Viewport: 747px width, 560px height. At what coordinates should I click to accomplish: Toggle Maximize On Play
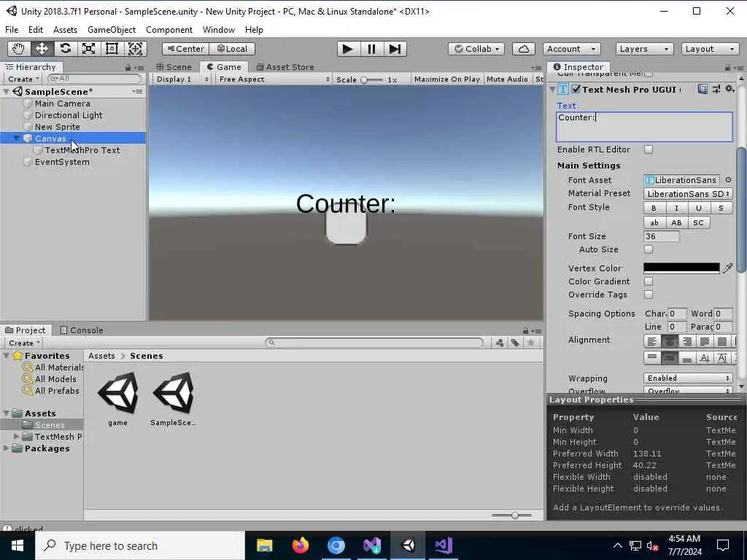click(x=447, y=79)
